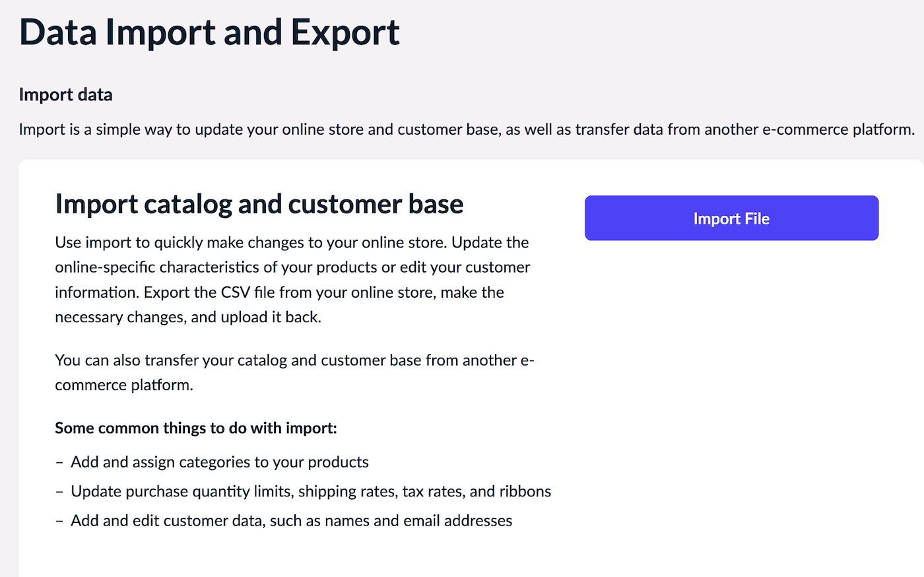Image resolution: width=924 pixels, height=577 pixels.
Task: Click the paragraph starting 'You can also transfer'
Action: 294,360
